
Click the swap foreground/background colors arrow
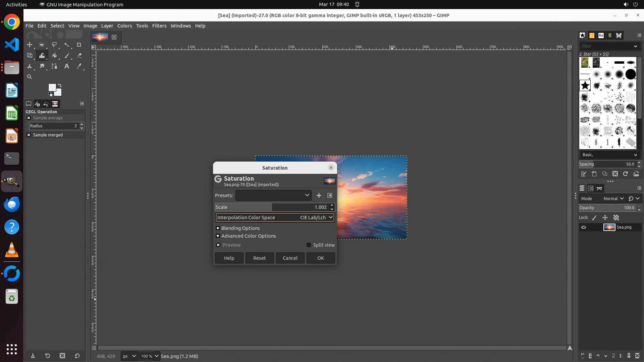60,85
